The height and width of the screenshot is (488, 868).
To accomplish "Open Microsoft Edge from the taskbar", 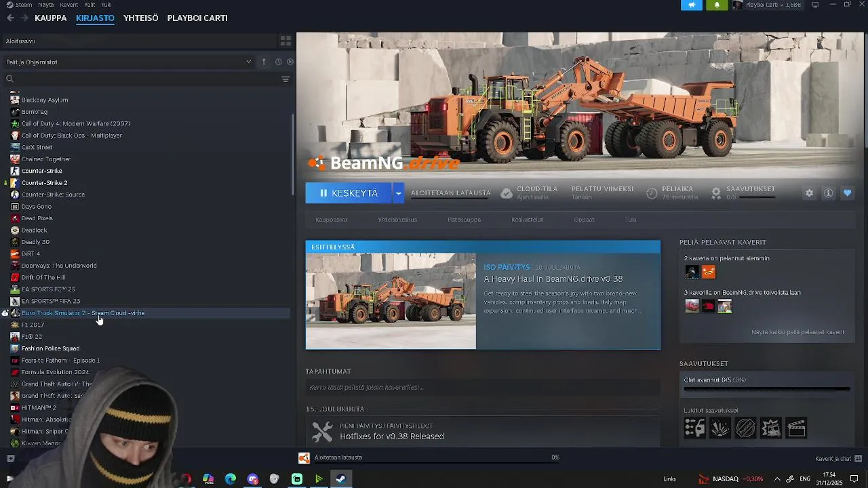I will pyautogui.click(x=231, y=479).
